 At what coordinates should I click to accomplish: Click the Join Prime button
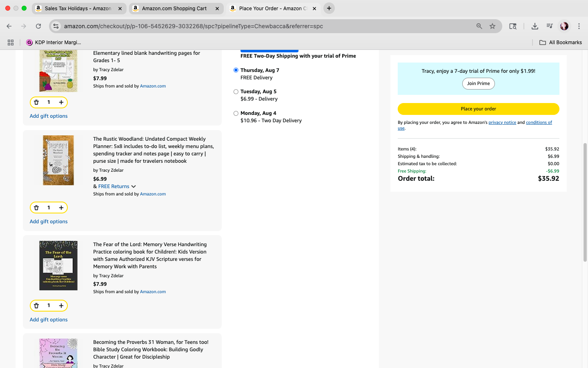[479, 83]
